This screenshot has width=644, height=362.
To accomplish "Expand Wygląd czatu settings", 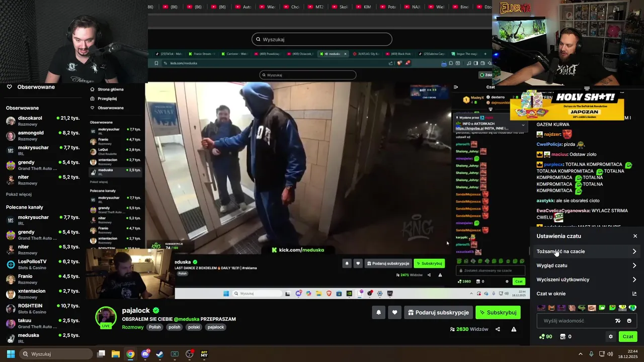I will [x=587, y=265].
